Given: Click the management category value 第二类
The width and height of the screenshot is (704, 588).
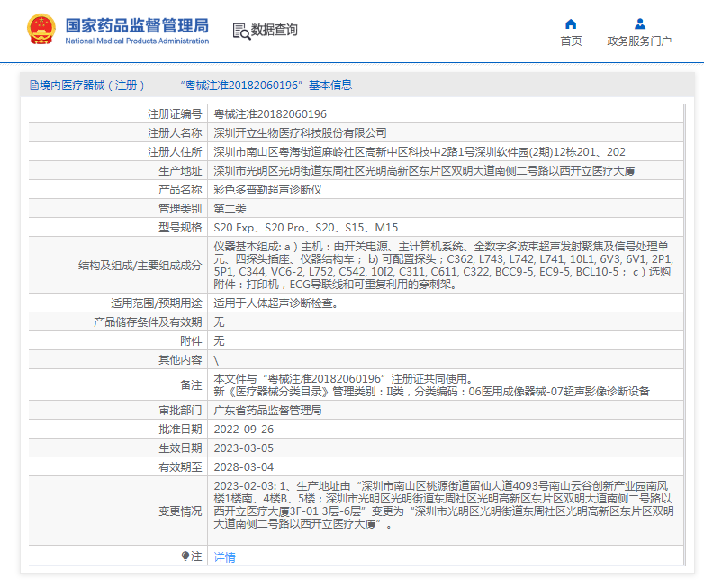Looking at the screenshot, I should coord(230,208).
